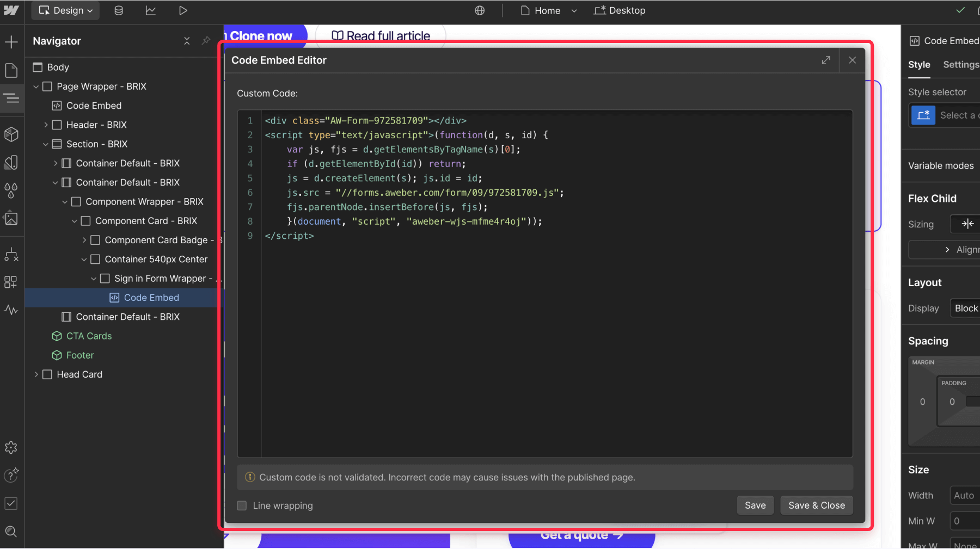Image resolution: width=980 pixels, height=549 pixels.
Task: Toggle the Navigator panel icon
Action: [x=11, y=98]
